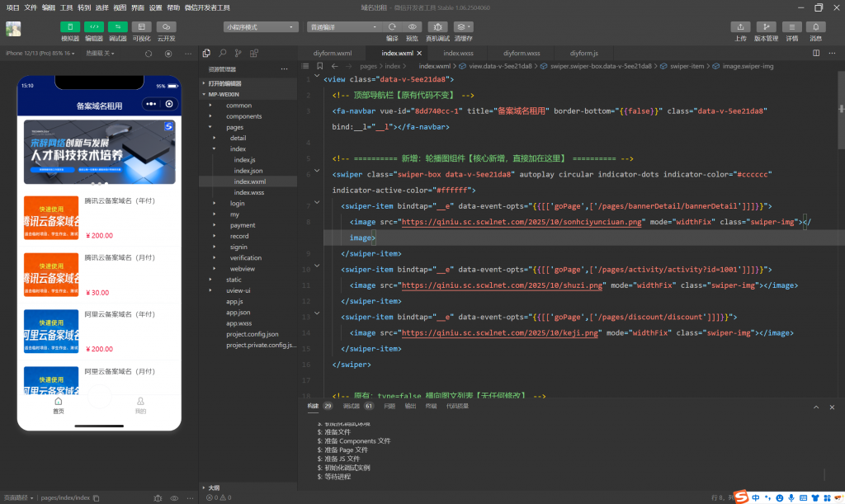This screenshot has width=845, height=504.
Task: Open the 普通编译 compile mode dropdown
Action: click(x=343, y=27)
